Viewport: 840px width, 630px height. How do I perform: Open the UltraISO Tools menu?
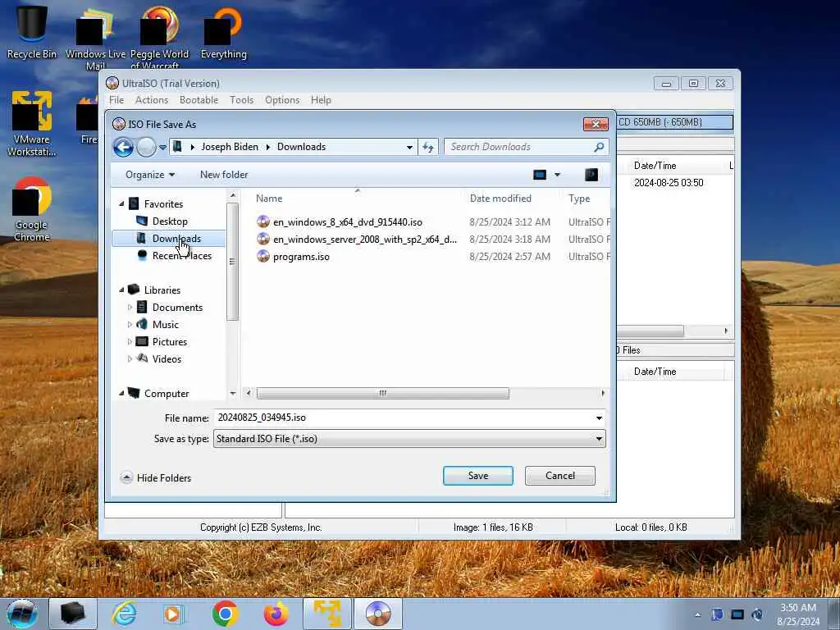click(242, 100)
